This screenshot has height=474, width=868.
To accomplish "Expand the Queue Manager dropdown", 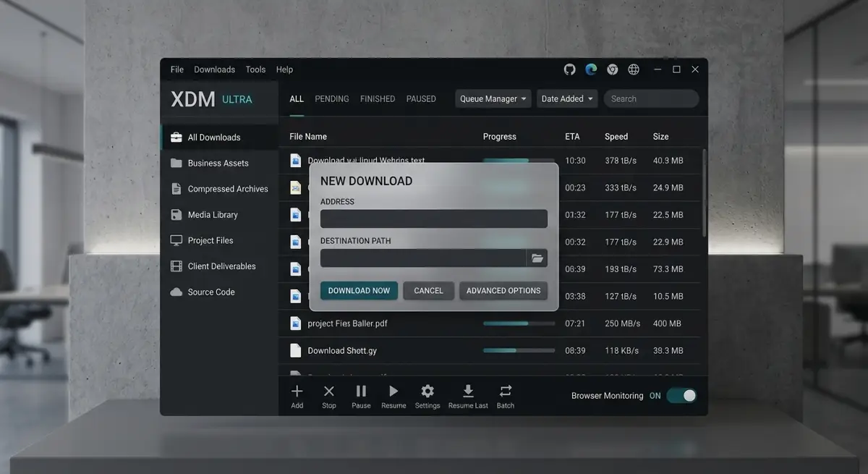I will (x=493, y=99).
